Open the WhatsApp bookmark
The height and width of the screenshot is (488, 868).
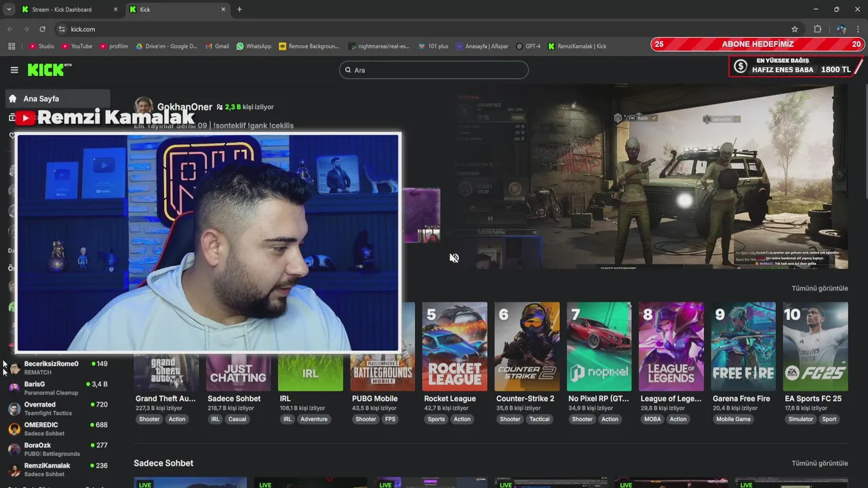coord(254,46)
